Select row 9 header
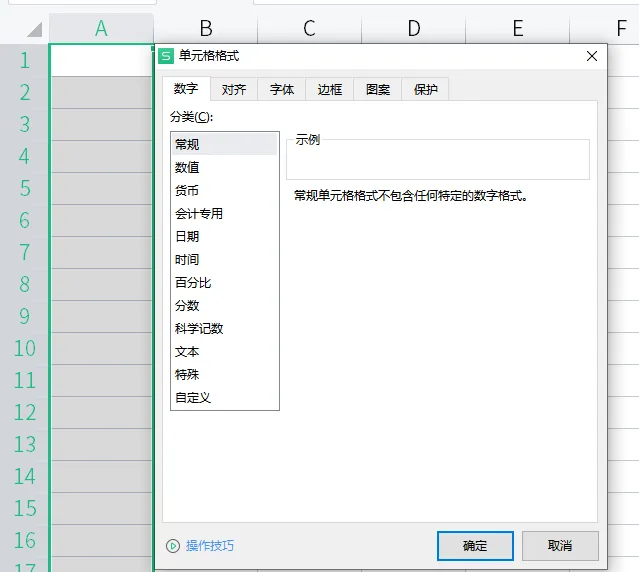The width and height of the screenshot is (639, 572). (x=24, y=316)
